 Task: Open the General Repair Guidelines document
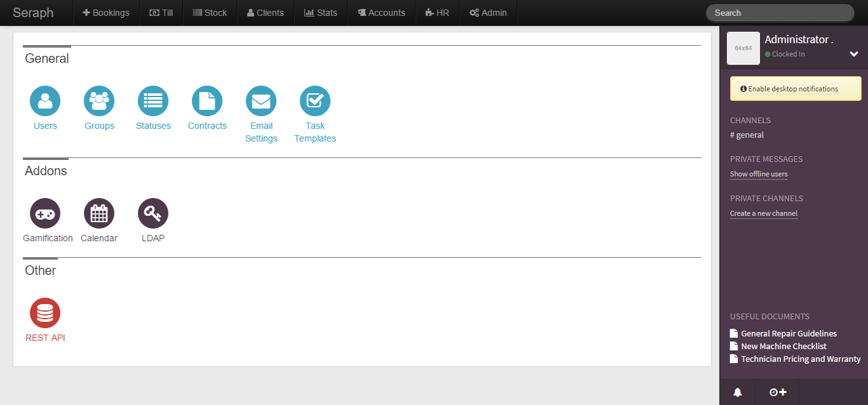[789, 333]
